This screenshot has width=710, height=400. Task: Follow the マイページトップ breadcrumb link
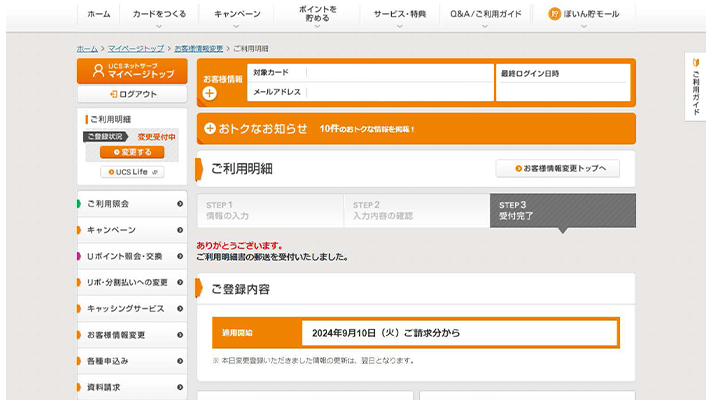pos(135,48)
